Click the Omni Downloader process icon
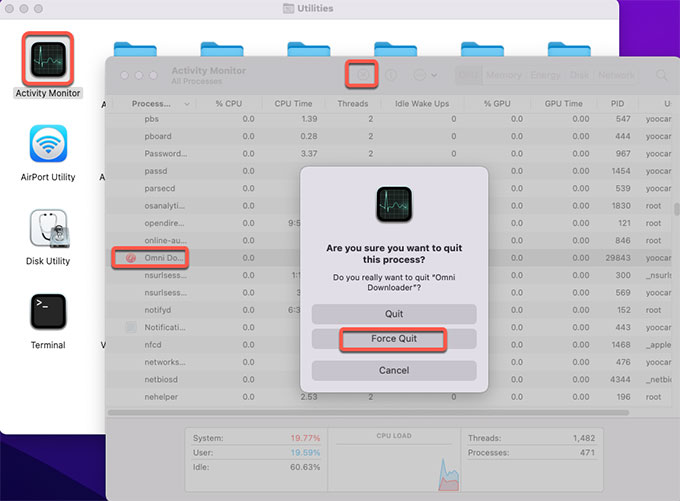 pos(131,258)
